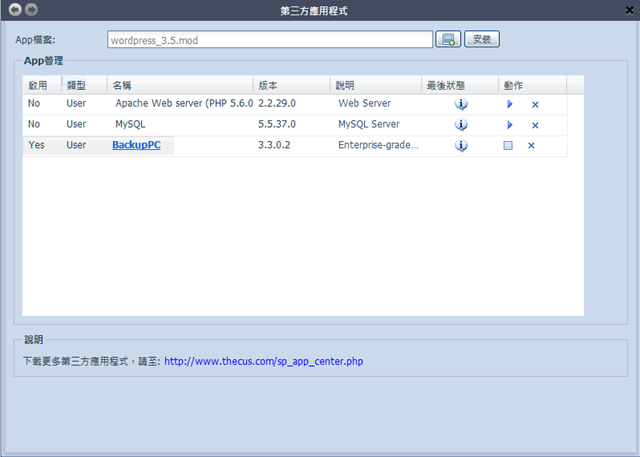Open the thecus.com app center link
The height and width of the screenshot is (457, 640).
(264, 361)
